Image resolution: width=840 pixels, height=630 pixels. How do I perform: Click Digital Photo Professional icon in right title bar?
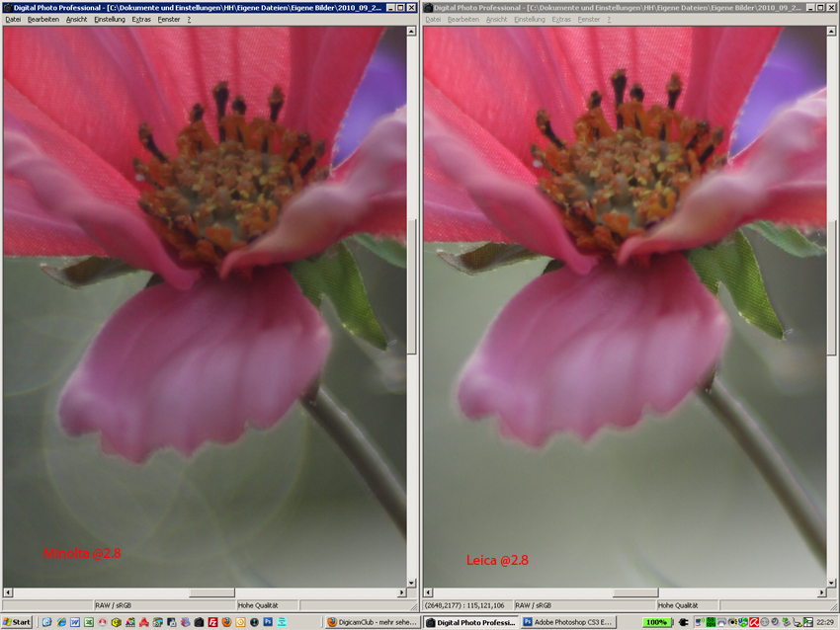tap(428, 8)
